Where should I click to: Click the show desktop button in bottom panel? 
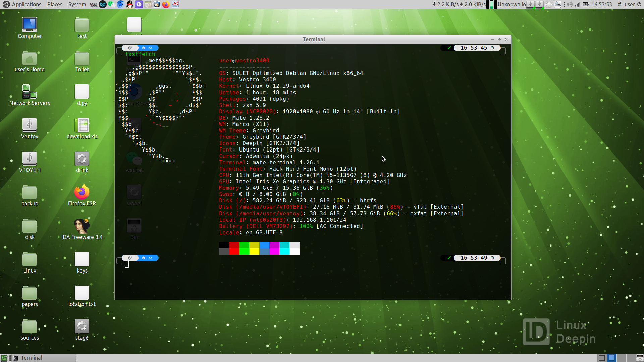click(x=4, y=358)
